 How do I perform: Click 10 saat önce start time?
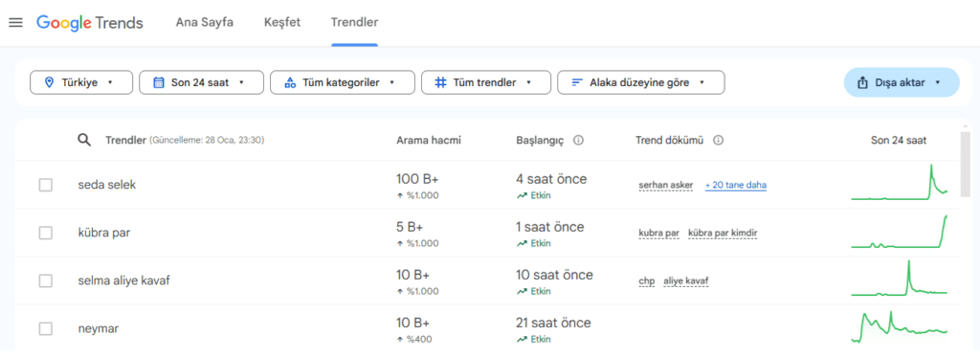[x=555, y=275]
